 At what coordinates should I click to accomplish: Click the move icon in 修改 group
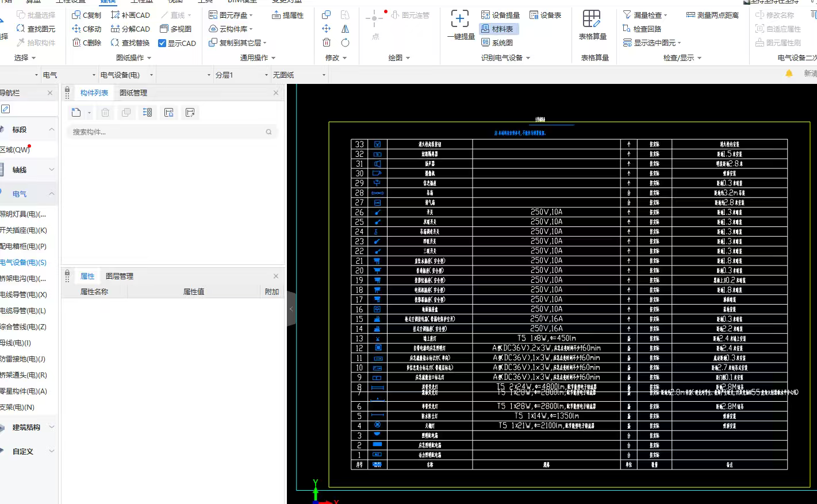[x=327, y=29]
